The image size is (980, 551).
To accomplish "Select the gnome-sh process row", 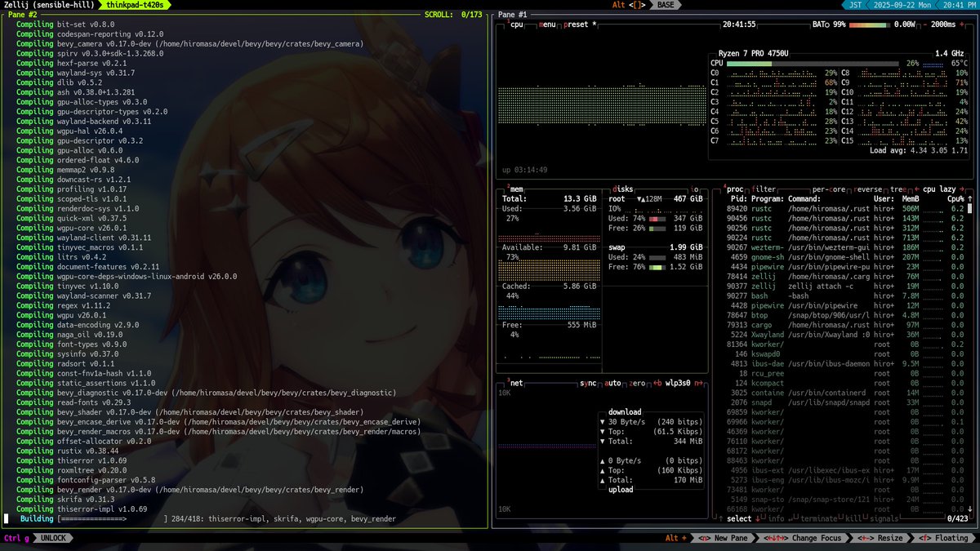I will [x=847, y=257].
